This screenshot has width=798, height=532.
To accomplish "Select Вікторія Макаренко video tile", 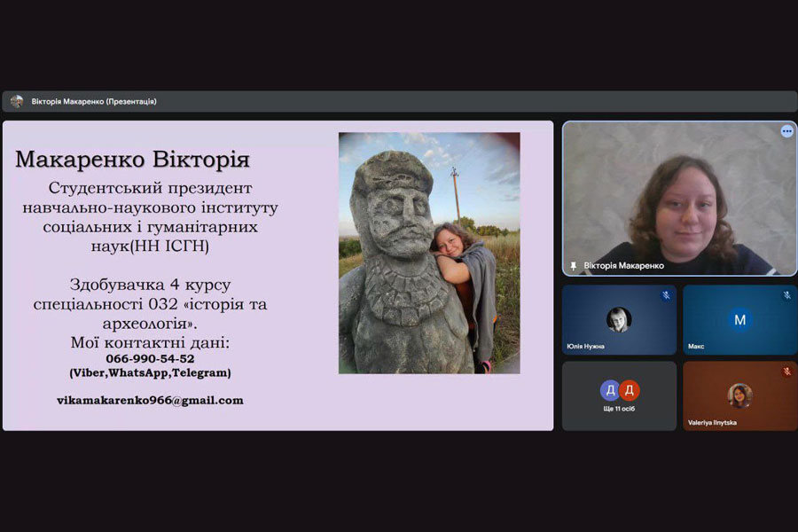I will pyautogui.click(x=679, y=199).
